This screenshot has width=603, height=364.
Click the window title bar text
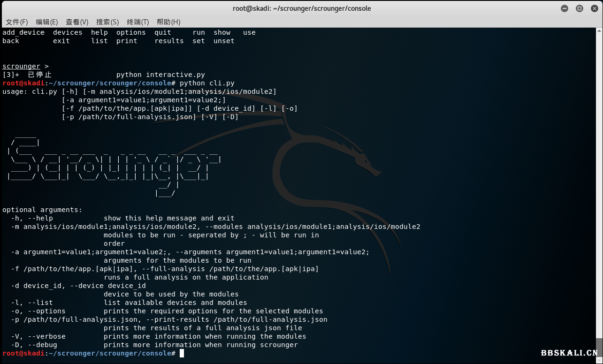click(301, 8)
